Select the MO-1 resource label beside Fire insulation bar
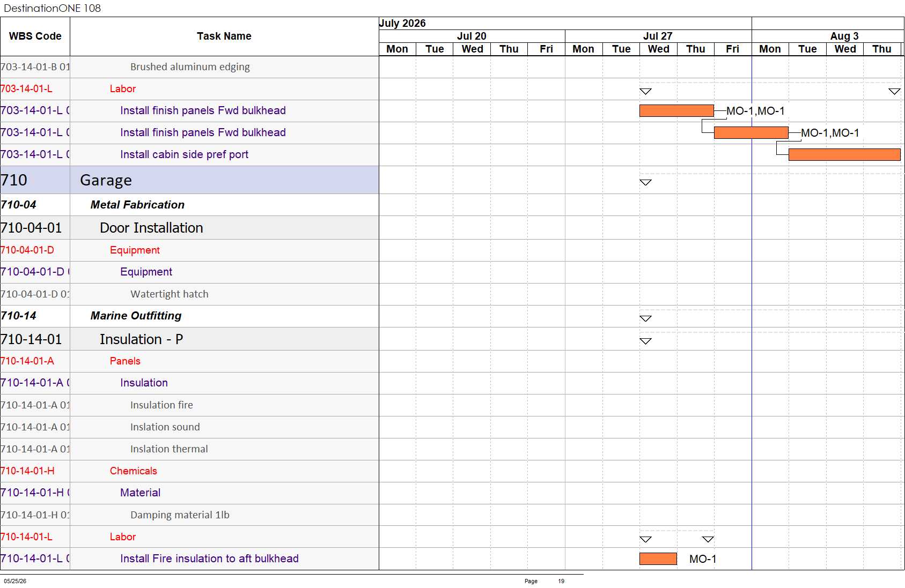This screenshot has height=588, width=905. (703, 559)
